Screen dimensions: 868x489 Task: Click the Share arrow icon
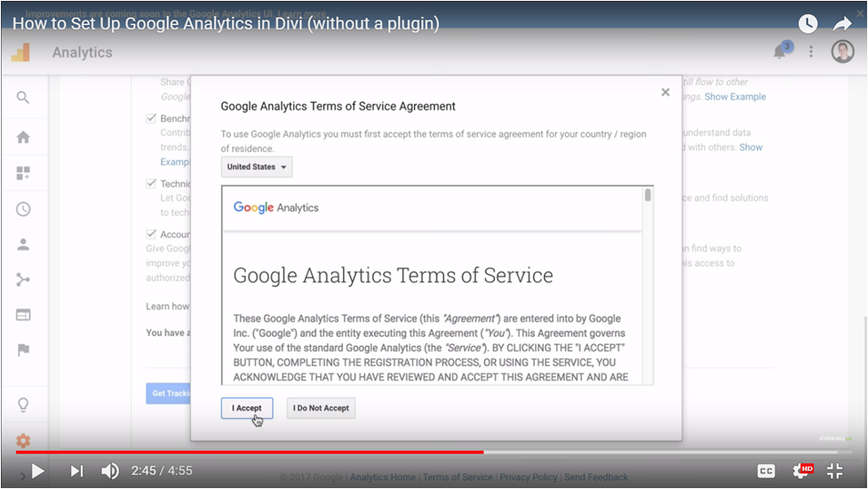point(842,24)
